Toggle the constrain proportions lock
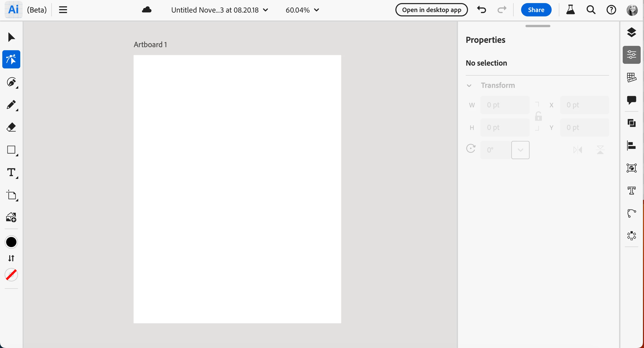The height and width of the screenshot is (348, 644). 538,116
